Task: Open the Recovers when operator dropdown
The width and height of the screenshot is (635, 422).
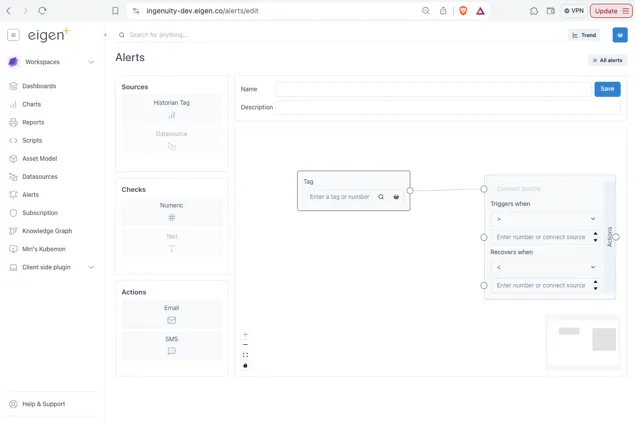Action: point(546,267)
